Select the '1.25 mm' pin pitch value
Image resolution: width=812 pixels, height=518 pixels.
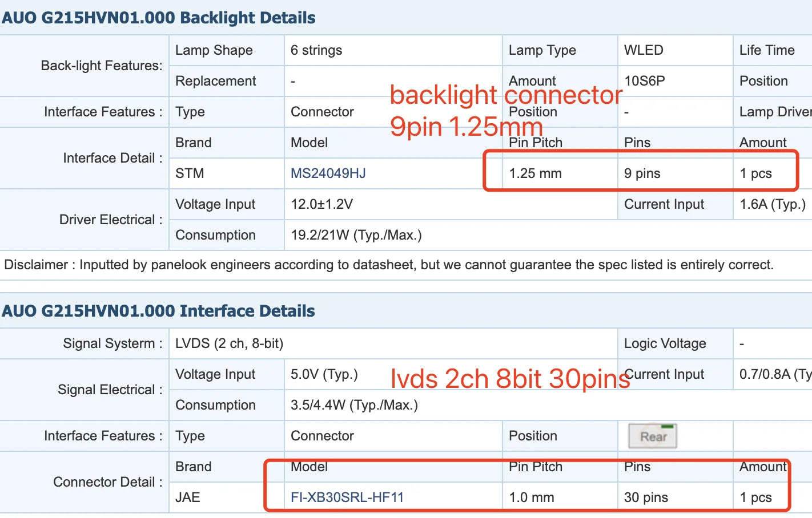535,173
